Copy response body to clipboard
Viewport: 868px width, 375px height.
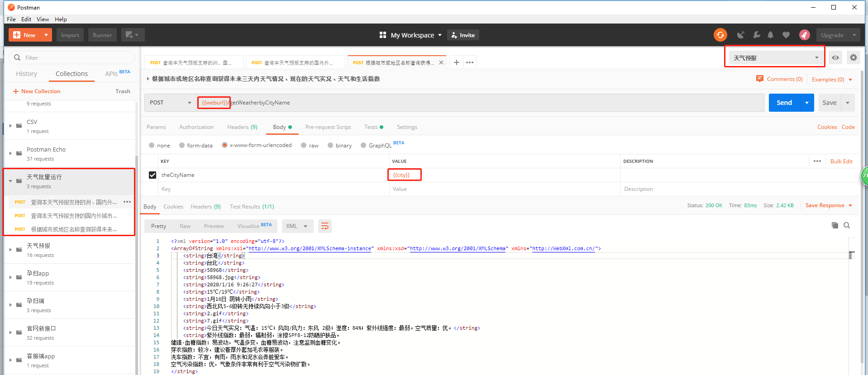tap(835, 225)
